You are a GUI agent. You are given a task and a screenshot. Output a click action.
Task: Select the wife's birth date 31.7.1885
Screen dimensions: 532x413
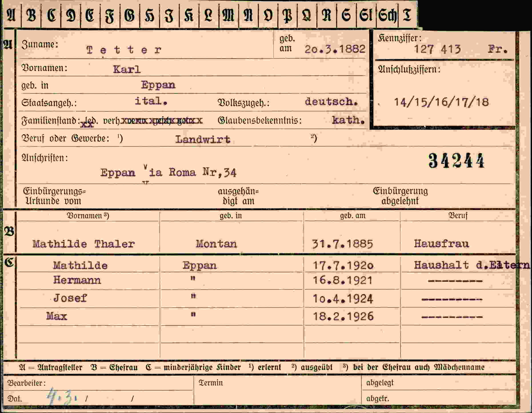[x=342, y=244]
